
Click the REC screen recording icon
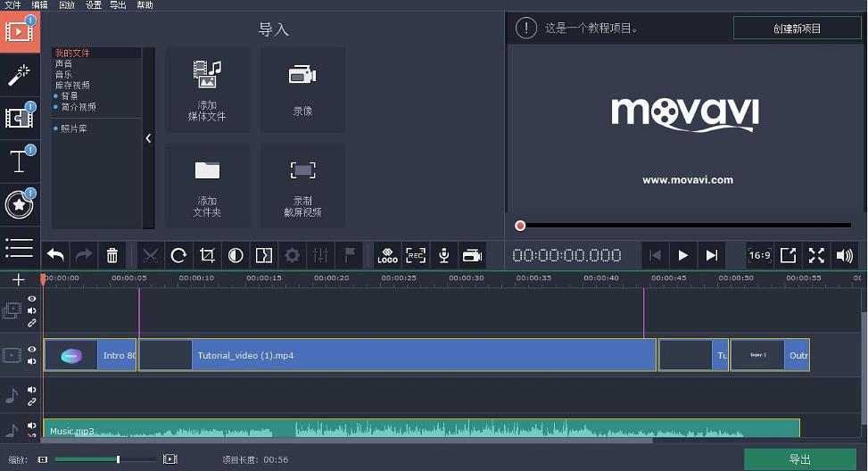(x=416, y=255)
